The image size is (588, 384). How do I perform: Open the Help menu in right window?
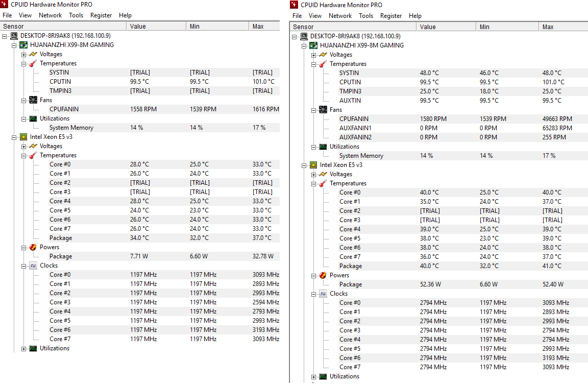pyautogui.click(x=415, y=16)
